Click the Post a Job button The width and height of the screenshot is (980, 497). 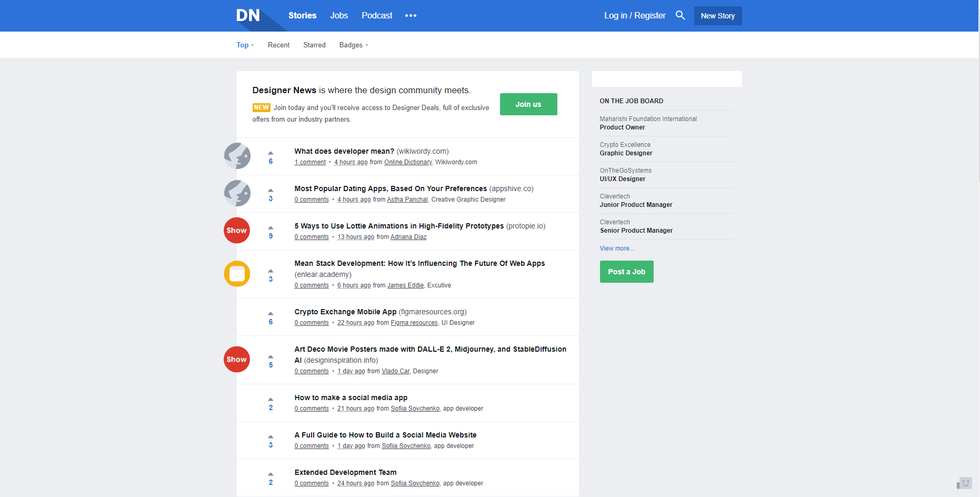pyautogui.click(x=626, y=272)
